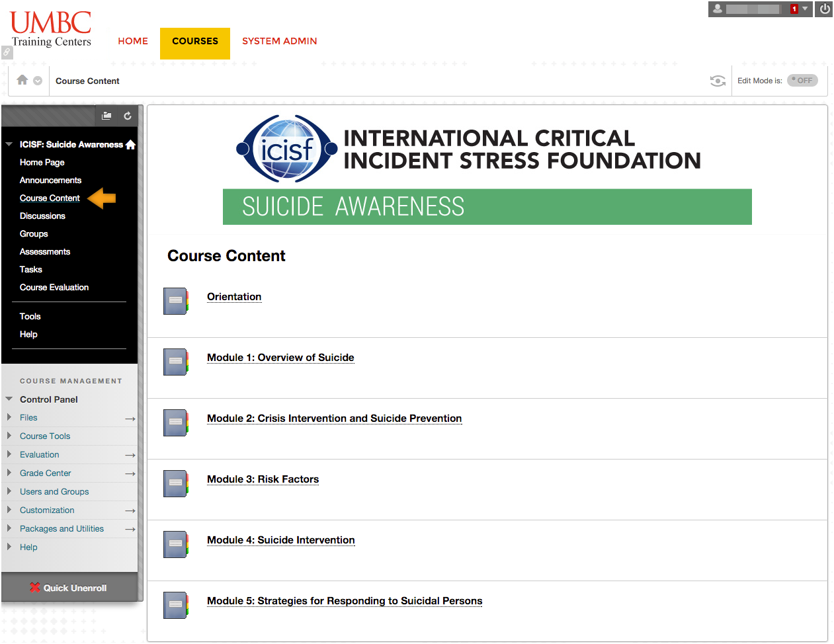Open the breadcrumb dropdown next to home icon

38,81
